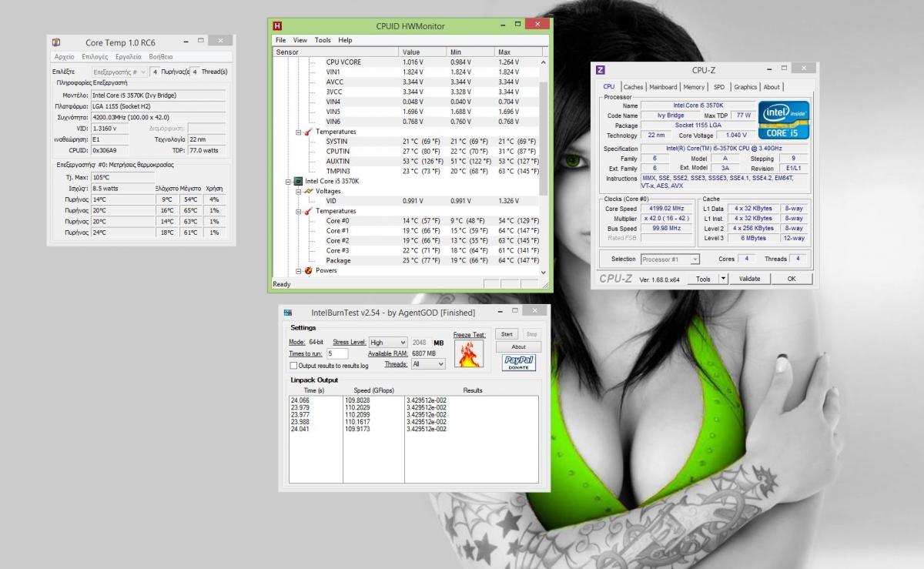Open the Stress Level dropdown set to High
This screenshot has height=569, width=924.
pos(387,342)
